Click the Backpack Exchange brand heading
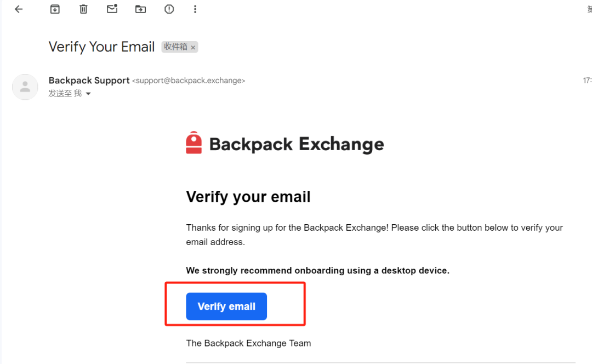Screen dimensions: 592x364 [297, 144]
